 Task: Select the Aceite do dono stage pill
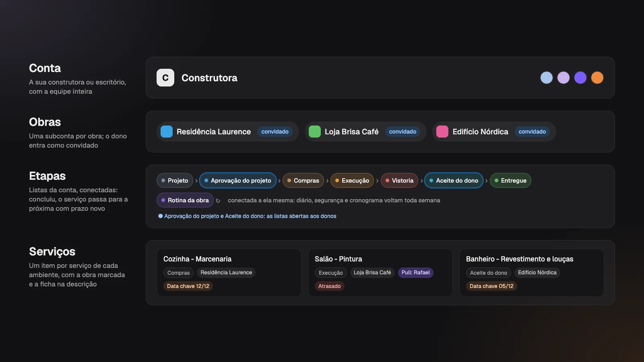click(454, 181)
